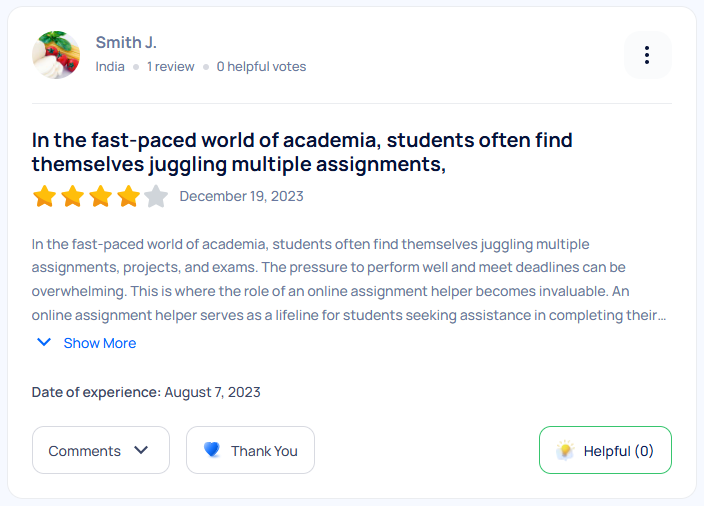Open the three-dot options menu
The width and height of the screenshot is (704, 506).
pyautogui.click(x=647, y=55)
